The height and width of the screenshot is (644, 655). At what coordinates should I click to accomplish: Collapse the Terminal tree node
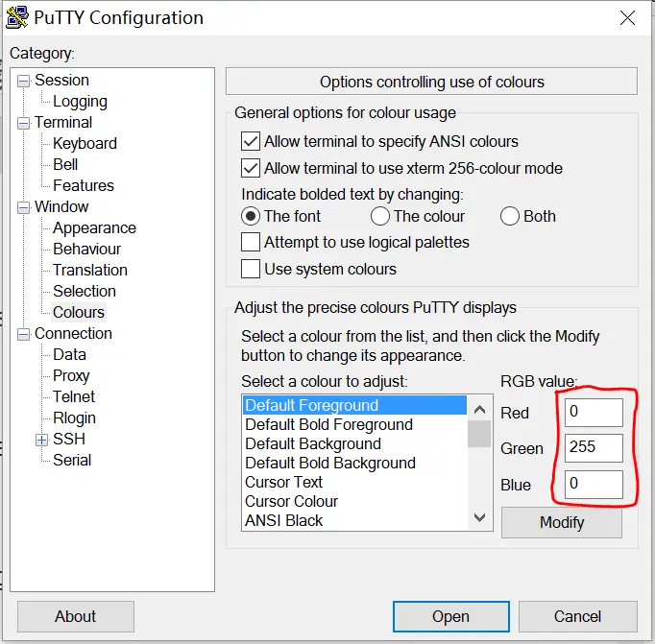[24, 123]
